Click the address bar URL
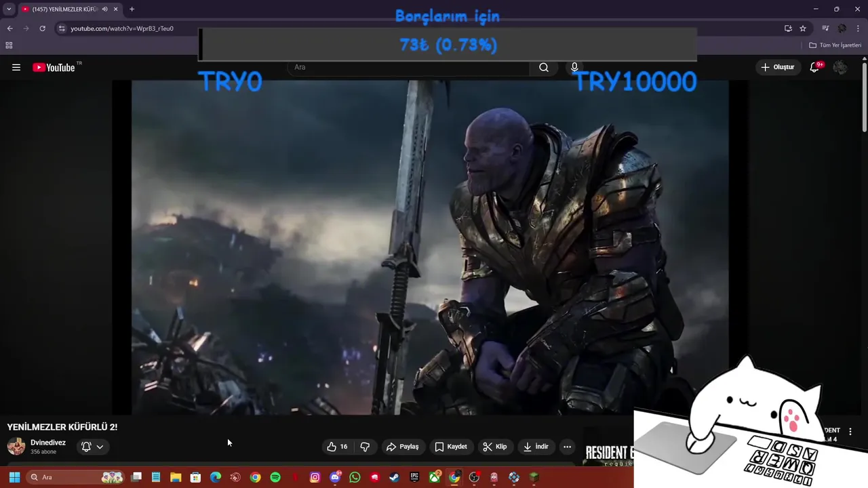Viewport: 868px width, 488px height. click(x=122, y=28)
